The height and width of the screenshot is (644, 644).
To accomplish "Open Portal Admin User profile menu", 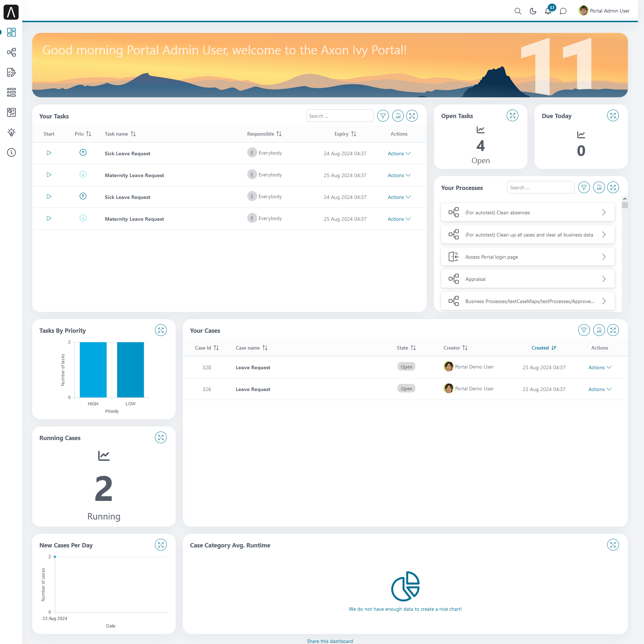I will click(x=604, y=11).
